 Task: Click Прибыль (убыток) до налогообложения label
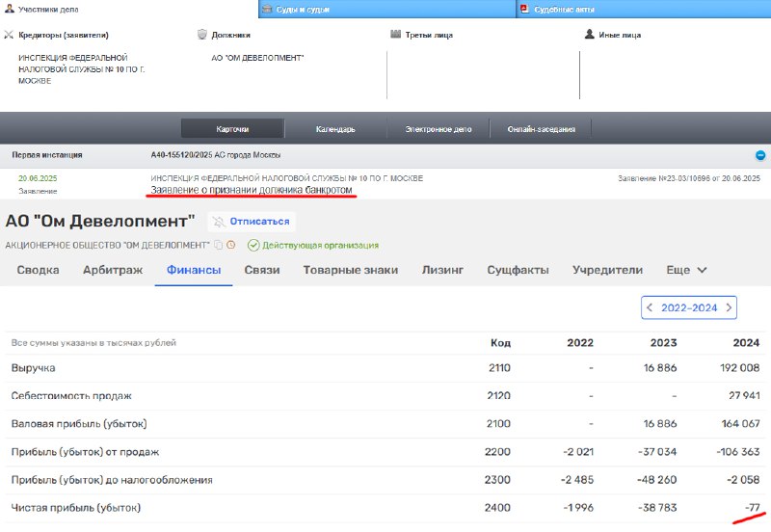click(112, 480)
